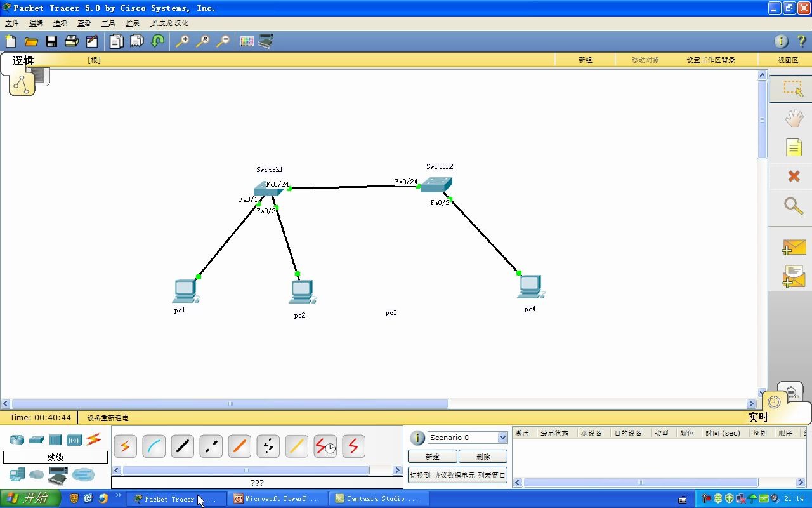Print using the printer toolbar icon

[72, 41]
